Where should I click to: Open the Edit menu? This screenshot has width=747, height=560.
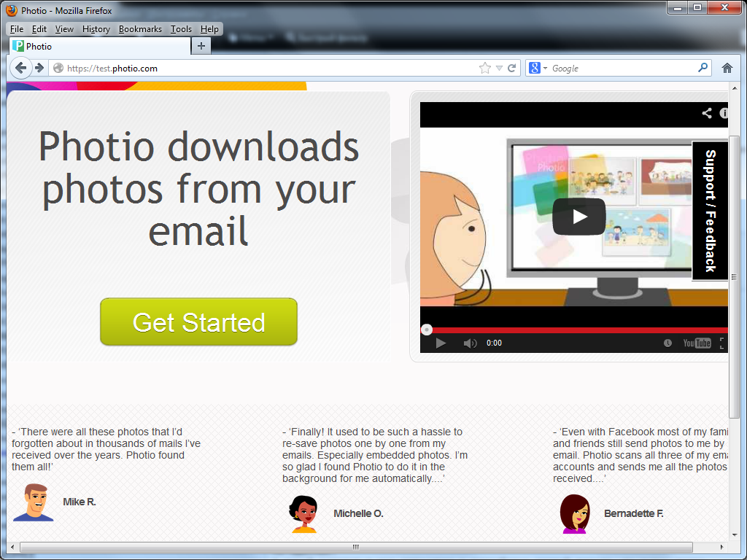pyautogui.click(x=39, y=29)
